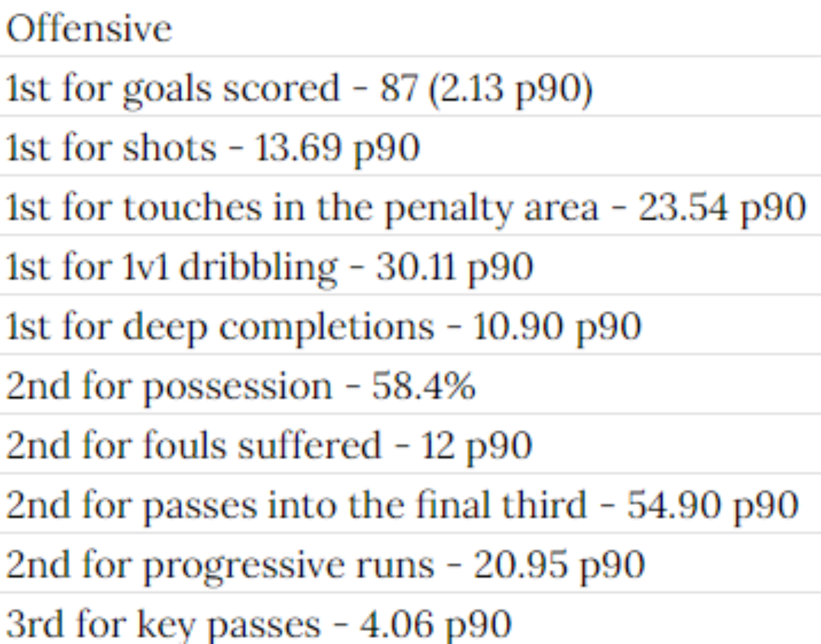Click the 58.4% possession value

click(423, 386)
